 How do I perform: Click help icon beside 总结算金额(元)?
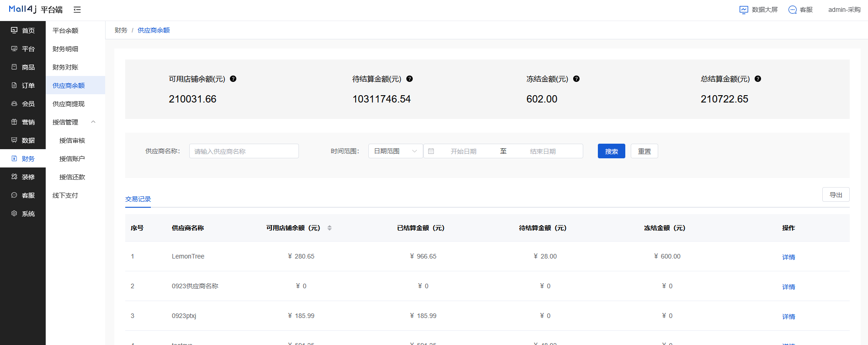click(x=758, y=79)
